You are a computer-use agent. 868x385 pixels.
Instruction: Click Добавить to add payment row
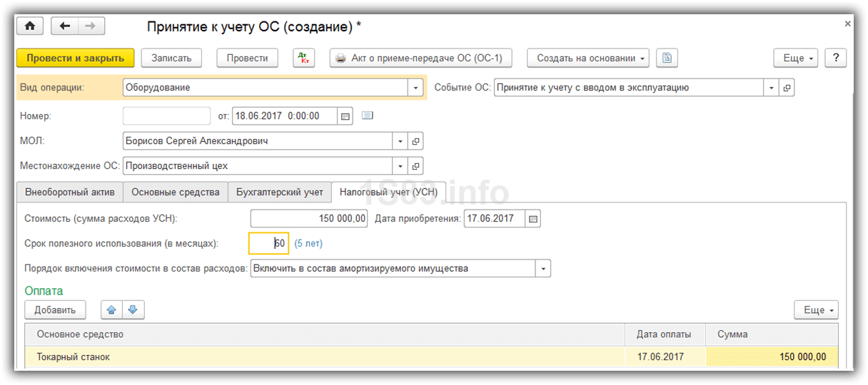(55, 310)
